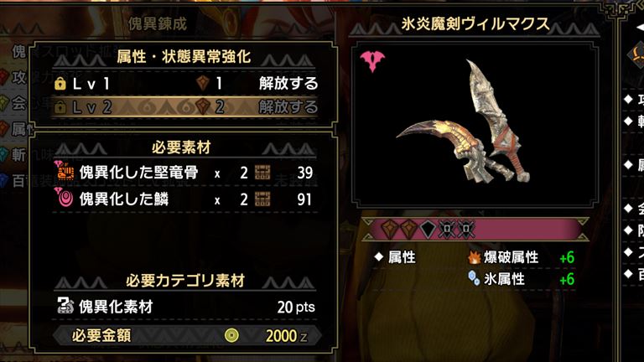
Task: Select the first filled anomaly slot diamond
Action: (389, 229)
